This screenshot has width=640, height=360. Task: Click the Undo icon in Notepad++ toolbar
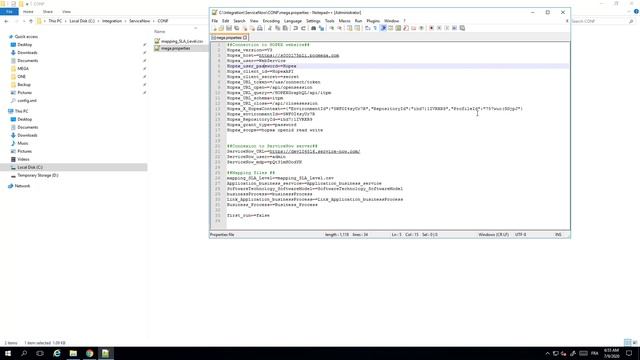[296, 28]
